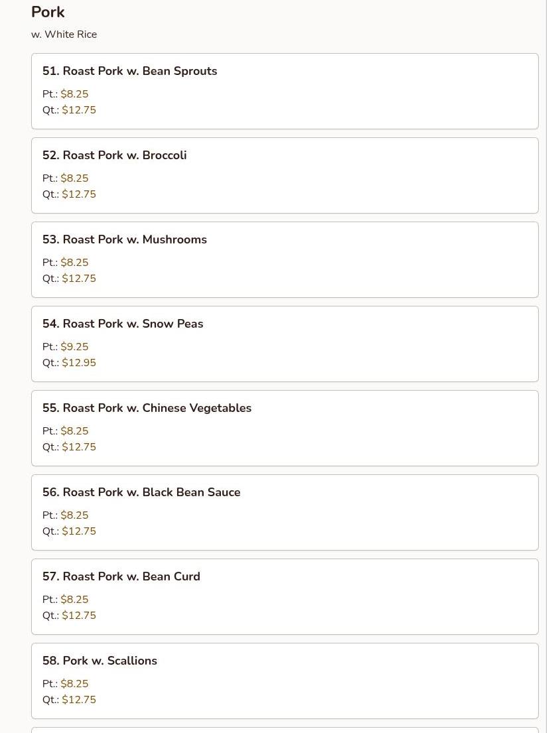
Task: Select pint price for Pork w. Scallions
Action: (x=74, y=684)
